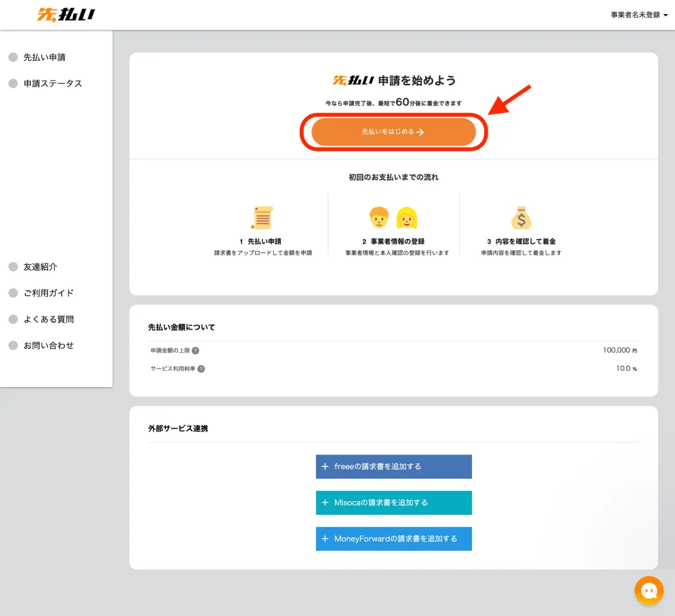The width and height of the screenshot is (675, 616).
Task: Click the 先払い金額について heading
Action: (x=182, y=327)
